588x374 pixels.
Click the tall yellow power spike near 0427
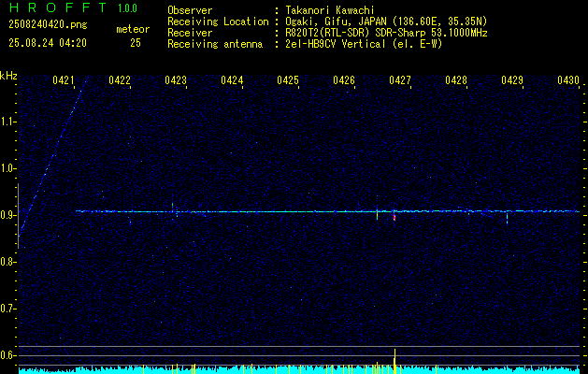pos(394,361)
